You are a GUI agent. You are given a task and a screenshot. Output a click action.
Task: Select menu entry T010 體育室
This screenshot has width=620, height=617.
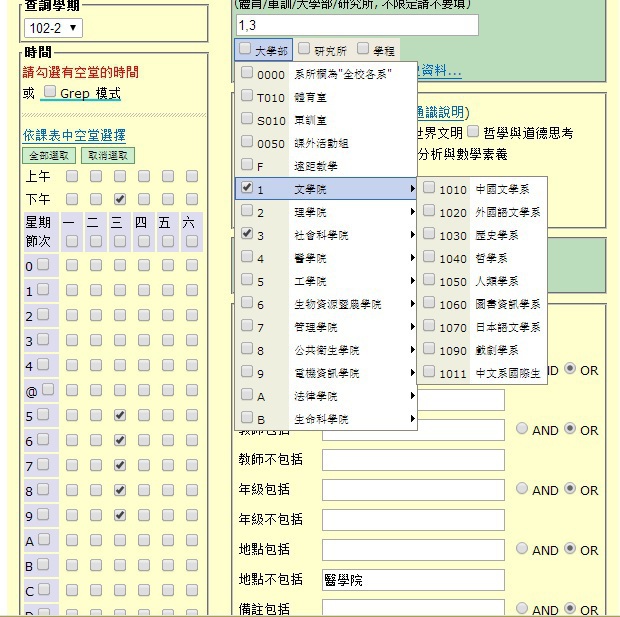pyautogui.click(x=326, y=97)
